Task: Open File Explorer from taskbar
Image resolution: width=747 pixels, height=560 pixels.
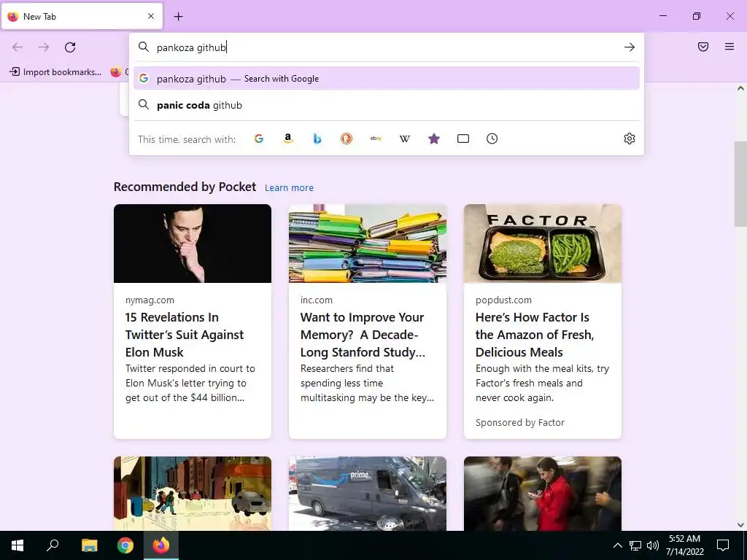Action: (x=89, y=545)
